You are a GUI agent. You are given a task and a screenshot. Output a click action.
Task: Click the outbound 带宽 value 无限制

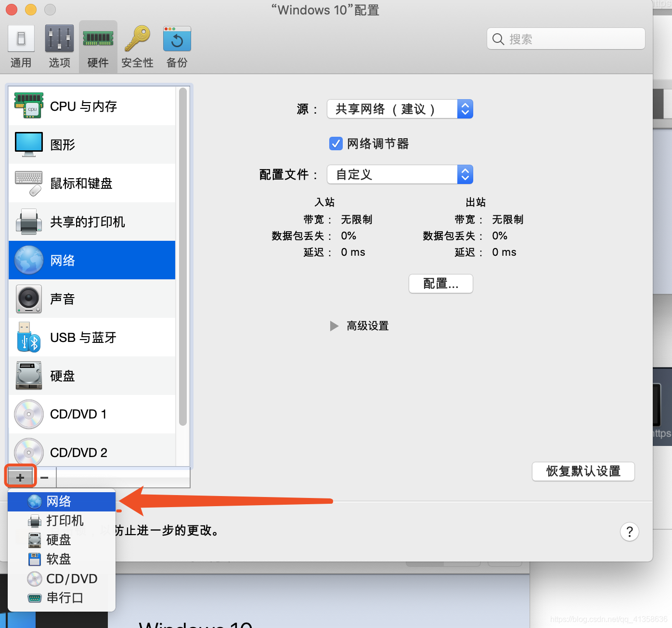tap(508, 220)
